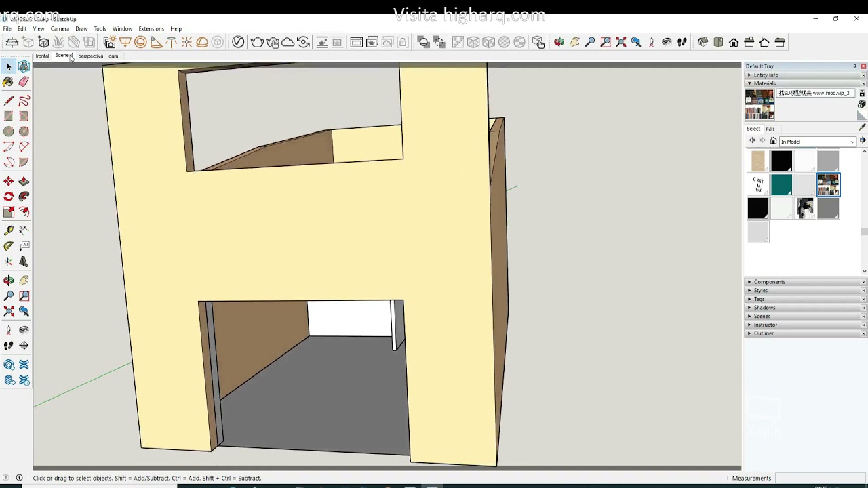868x488 pixels.
Task: Choose the Make Component tool
Action: pyautogui.click(x=24, y=66)
